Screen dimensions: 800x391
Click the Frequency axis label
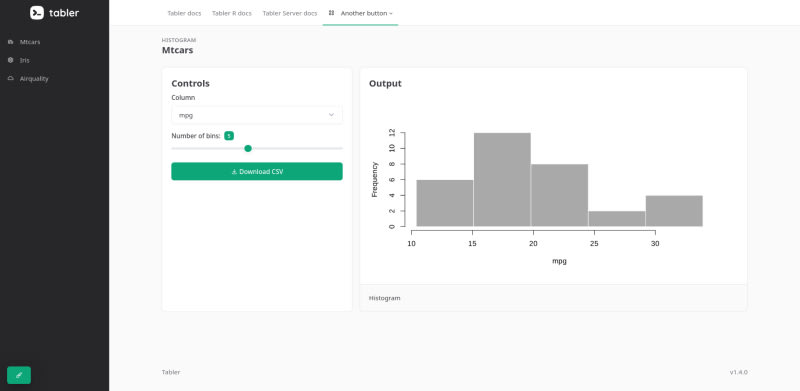coord(374,180)
